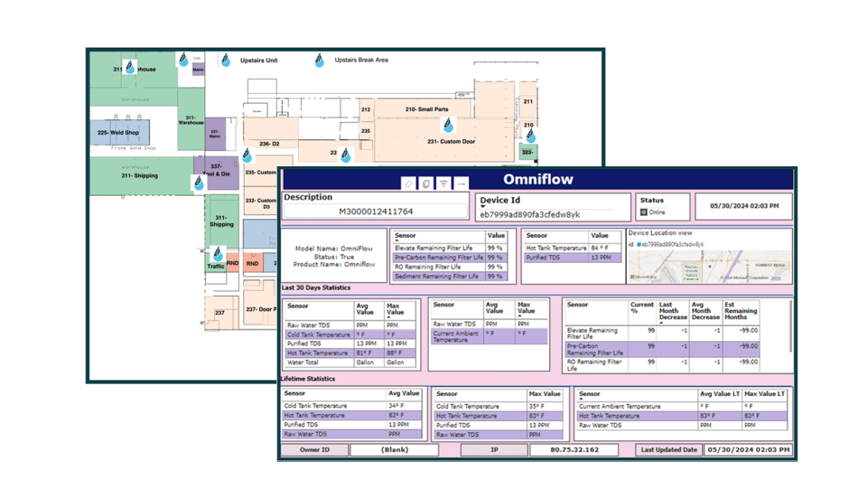Sort by Sensor in Hot Tank Temperature table
This screenshot has height=490, width=868.
[x=537, y=236]
